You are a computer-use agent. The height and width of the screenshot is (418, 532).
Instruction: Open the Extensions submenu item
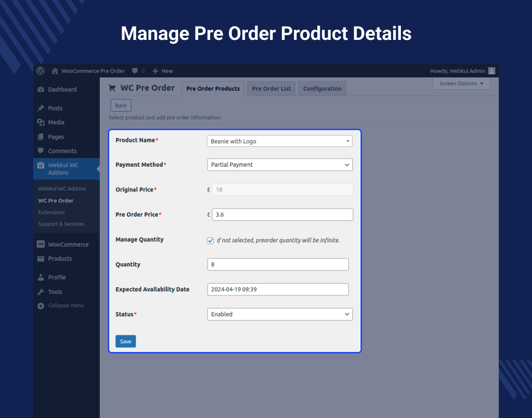[52, 212]
